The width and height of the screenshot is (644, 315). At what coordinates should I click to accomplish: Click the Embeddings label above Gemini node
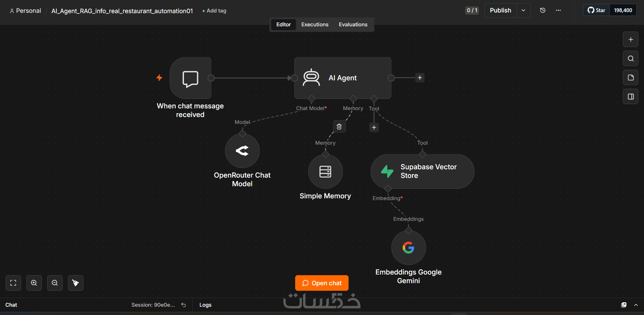tap(408, 219)
